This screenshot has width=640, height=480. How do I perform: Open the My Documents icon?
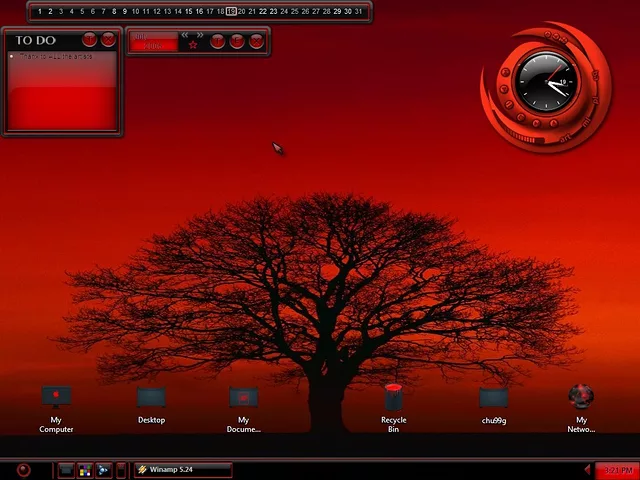click(x=243, y=399)
